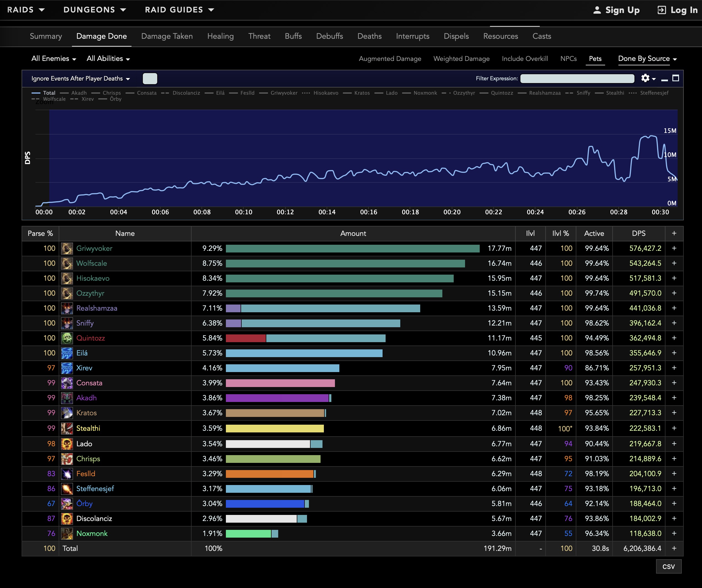Toggle the Augmented Damage option
Viewport: 702px width, 588px height.
[x=390, y=58]
